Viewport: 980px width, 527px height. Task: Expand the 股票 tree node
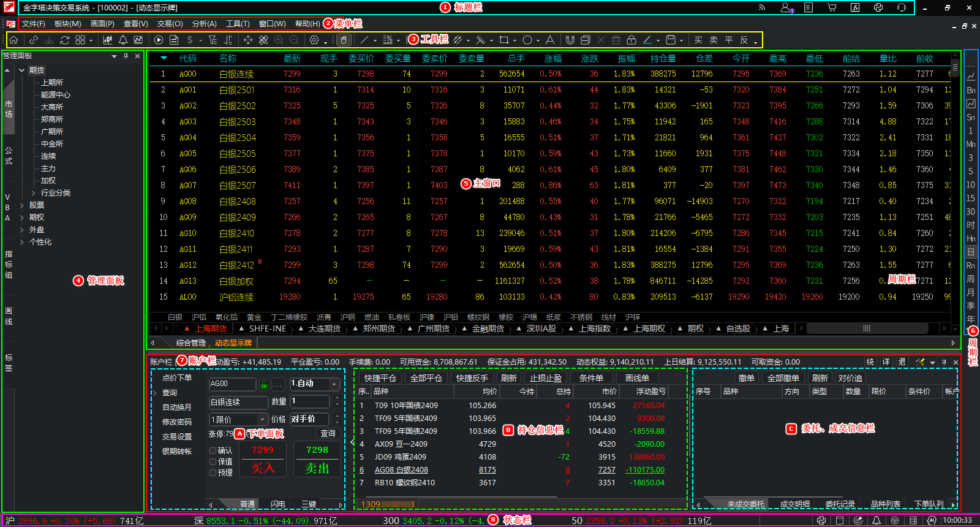pos(22,205)
